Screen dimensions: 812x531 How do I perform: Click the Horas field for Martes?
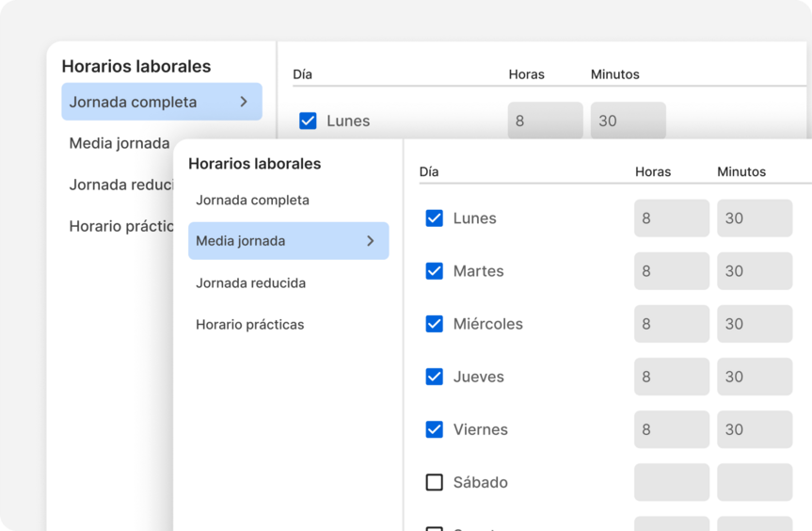(671, 271)
